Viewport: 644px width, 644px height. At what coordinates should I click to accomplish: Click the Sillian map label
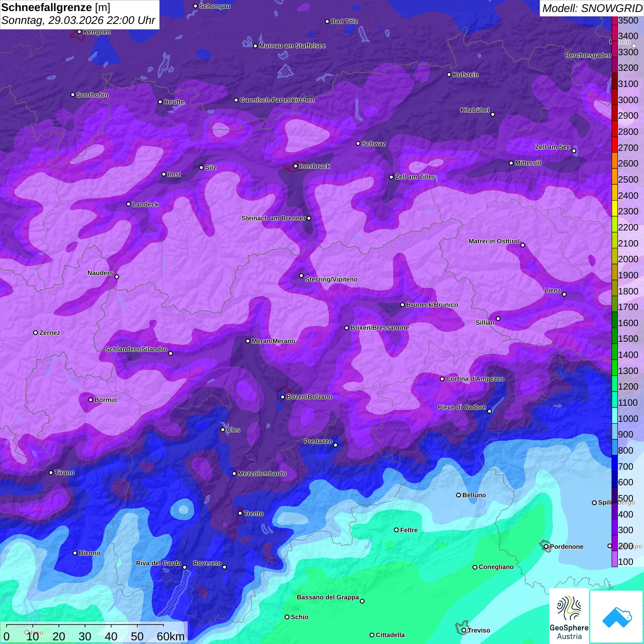pos(485,322)
